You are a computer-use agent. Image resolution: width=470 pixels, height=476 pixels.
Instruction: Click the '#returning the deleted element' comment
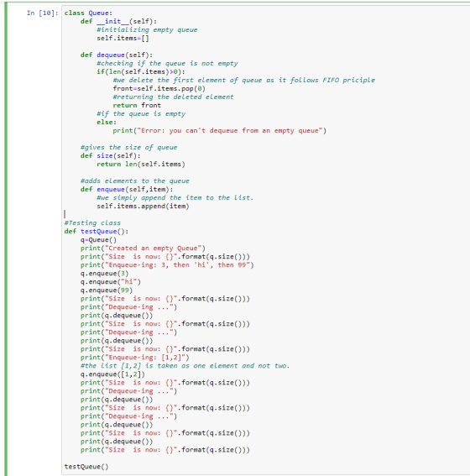pyautogui.click(x=173, y=97)
